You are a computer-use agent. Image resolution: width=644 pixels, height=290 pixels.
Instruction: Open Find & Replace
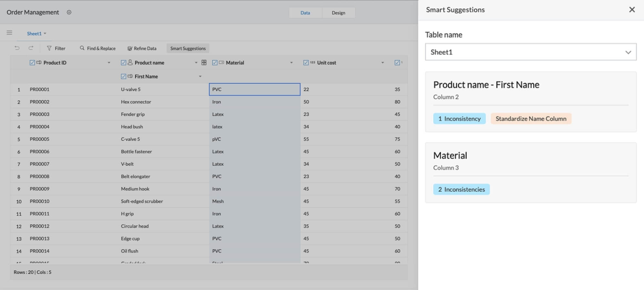pos(97,48)
